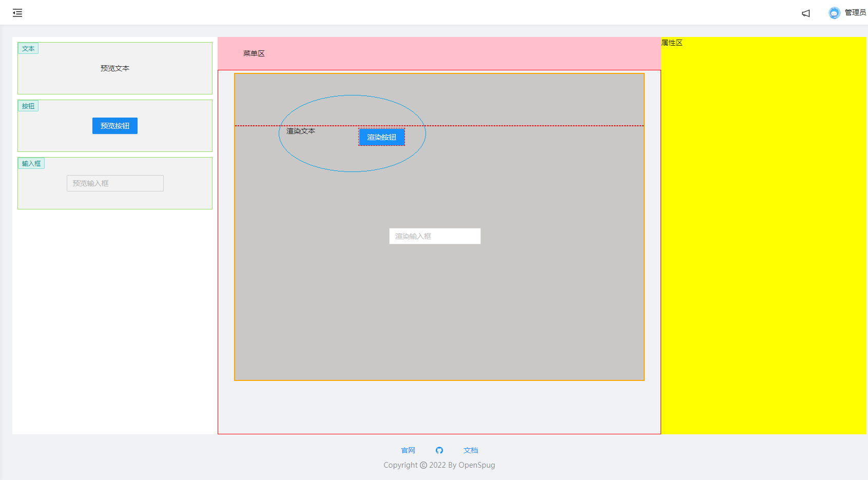Viewport: 868px width, 480px height.
Task: Click the 文本 component tag label
Action: click(28, 49)
